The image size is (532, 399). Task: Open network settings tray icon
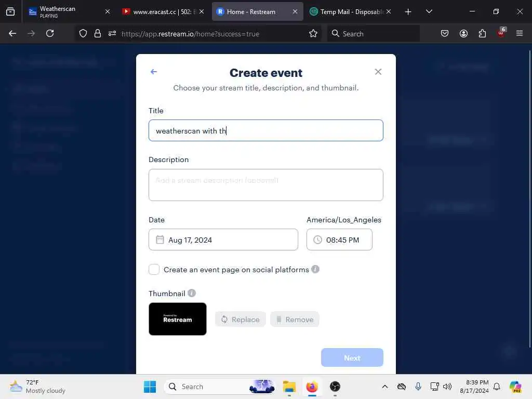point(434,387)
